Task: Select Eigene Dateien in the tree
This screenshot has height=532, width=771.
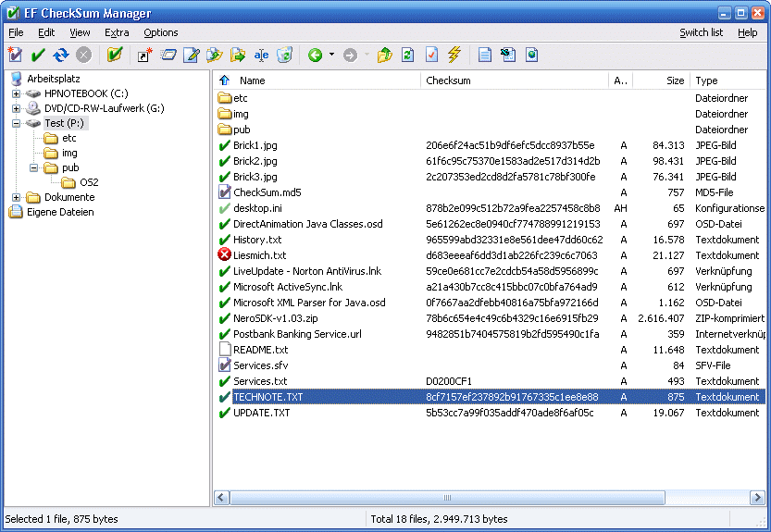Action: (60, 212)
